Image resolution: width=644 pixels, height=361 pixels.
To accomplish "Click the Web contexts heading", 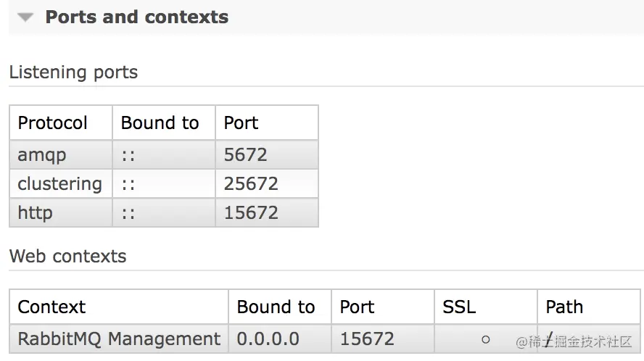I will click(67, 256).
